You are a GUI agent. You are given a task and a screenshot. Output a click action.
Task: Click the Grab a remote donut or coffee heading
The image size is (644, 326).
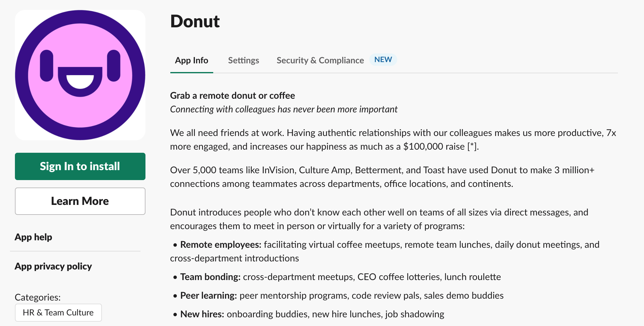point(232,96)
